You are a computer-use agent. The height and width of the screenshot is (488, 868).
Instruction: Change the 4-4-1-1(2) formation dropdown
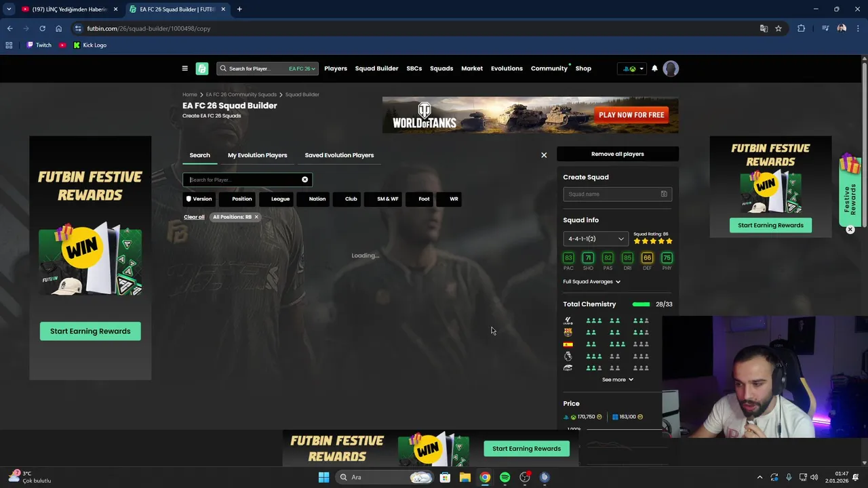point(596,239)
